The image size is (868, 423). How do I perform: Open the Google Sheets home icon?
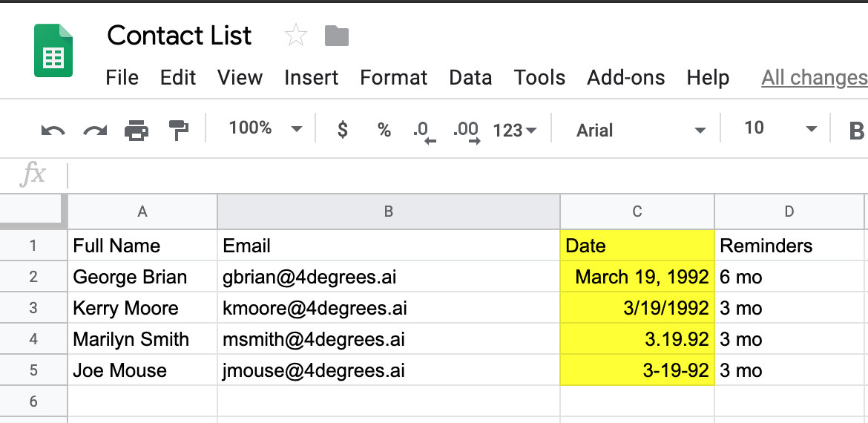53,50
